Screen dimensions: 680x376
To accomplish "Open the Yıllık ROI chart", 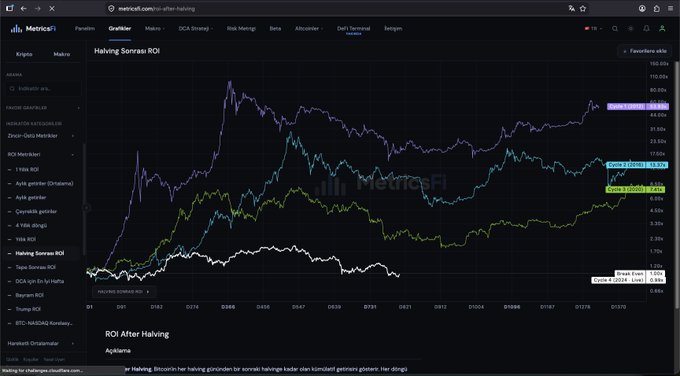I will [26, 239].
